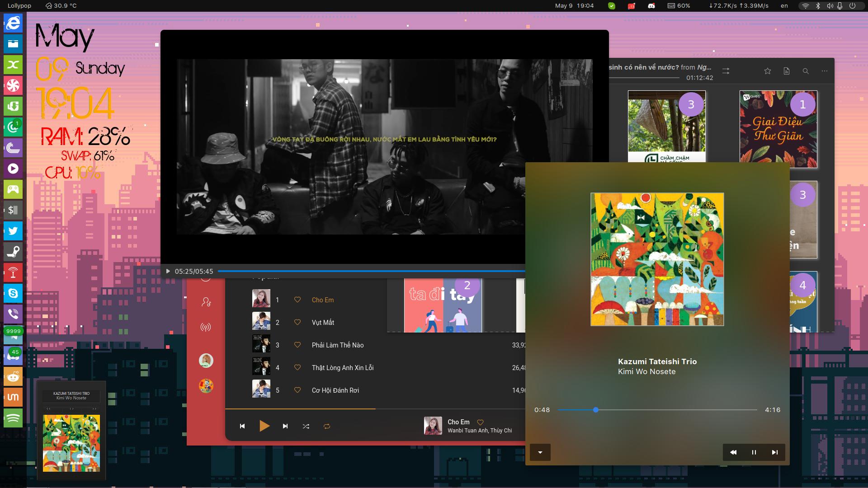
Task: Open the playback order menu in podcast window
Action: click(726, 71)
